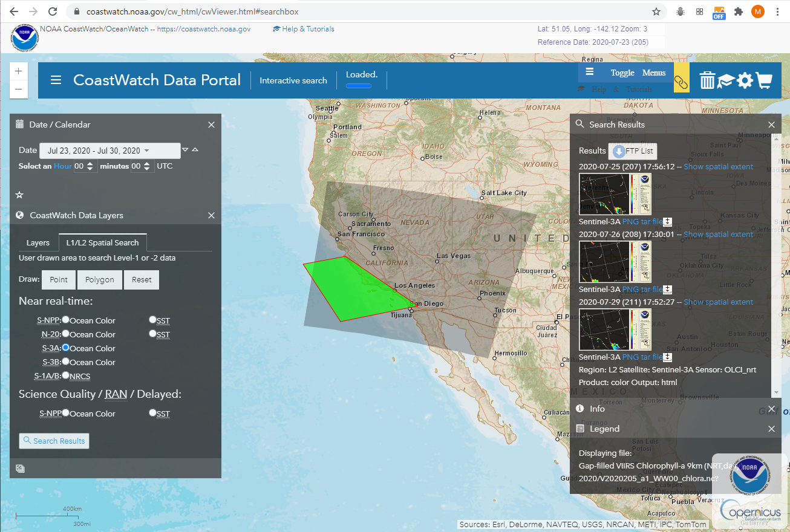Open PNG tar file link for 2020-07-26 result
This screenshot has width=790, height=532.
[x=642, y=290]
